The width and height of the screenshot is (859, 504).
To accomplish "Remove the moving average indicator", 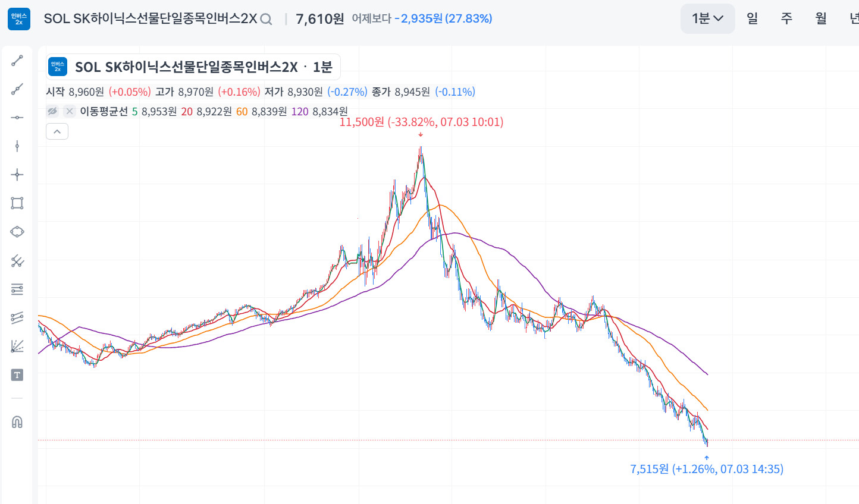I will [x=70, y=111].
